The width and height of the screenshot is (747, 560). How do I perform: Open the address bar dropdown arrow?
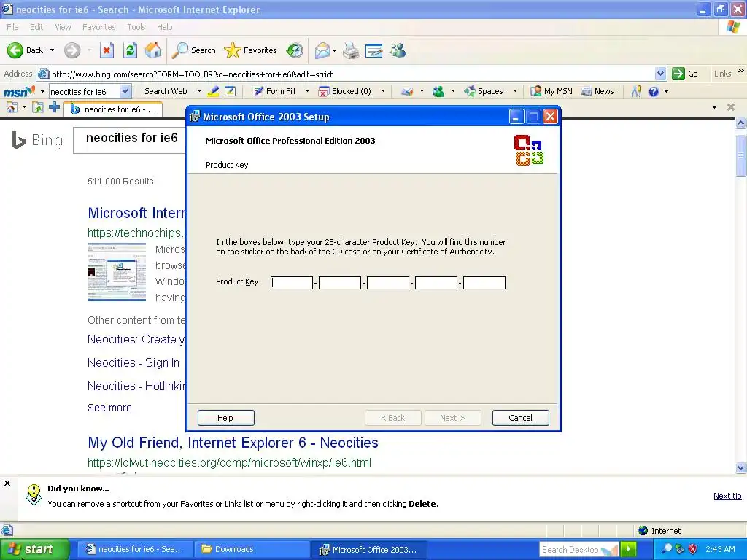(660, 74)
